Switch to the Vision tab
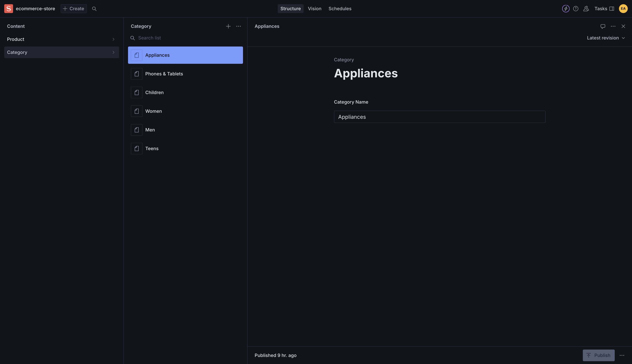The height and width of the screenshot is (364, 632). [x=314, y=9]
